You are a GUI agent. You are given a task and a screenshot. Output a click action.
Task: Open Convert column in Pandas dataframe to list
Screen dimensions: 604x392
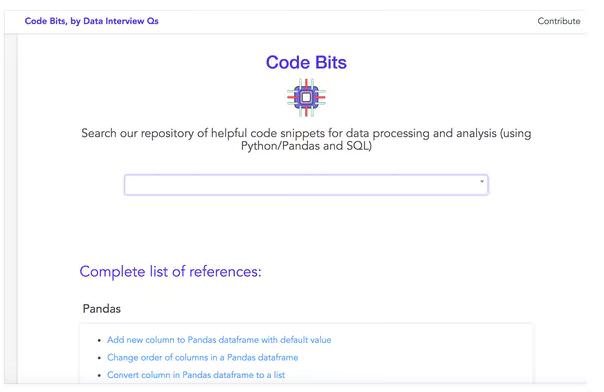pos(196,375)
